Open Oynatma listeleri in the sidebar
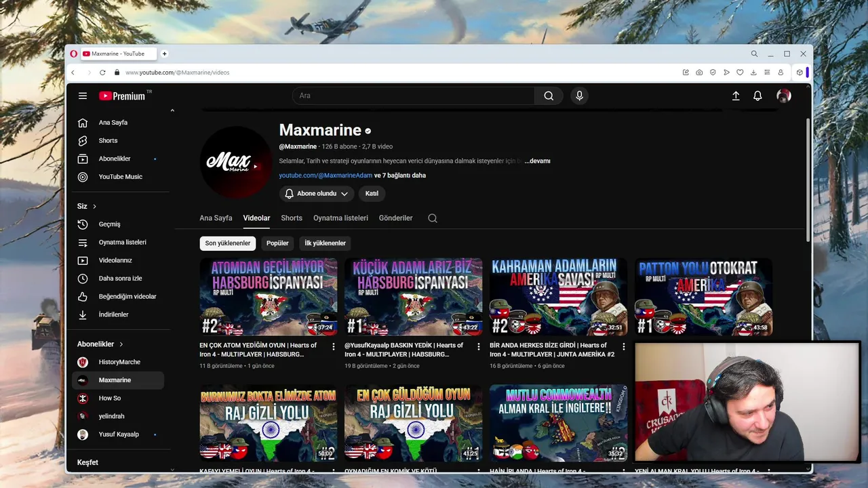Image resolution: width=868 pixels, height=488 pixels. click(x=118, y=242)
